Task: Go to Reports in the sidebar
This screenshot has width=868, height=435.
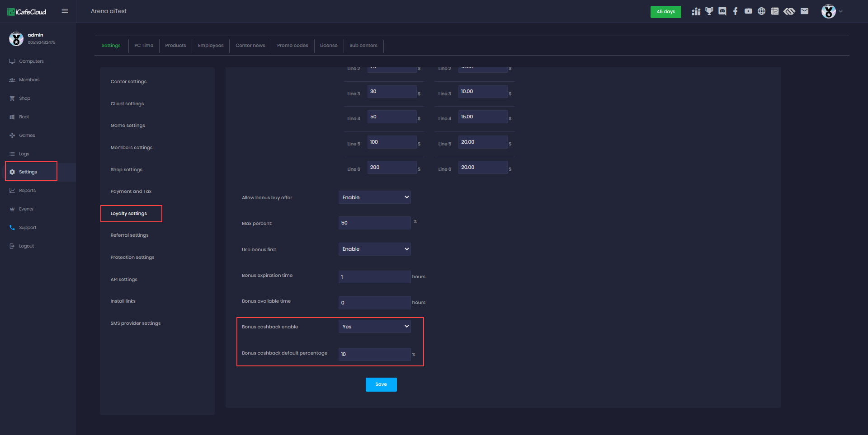Action: 27,191
